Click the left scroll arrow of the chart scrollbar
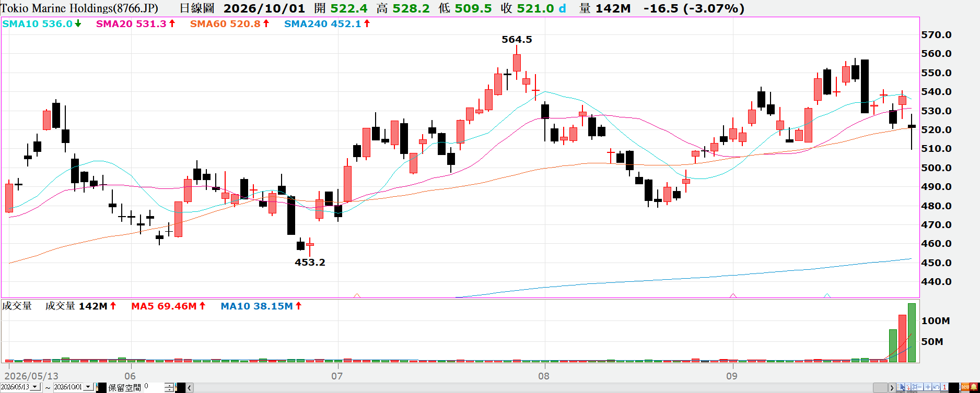 pos(190,388)
